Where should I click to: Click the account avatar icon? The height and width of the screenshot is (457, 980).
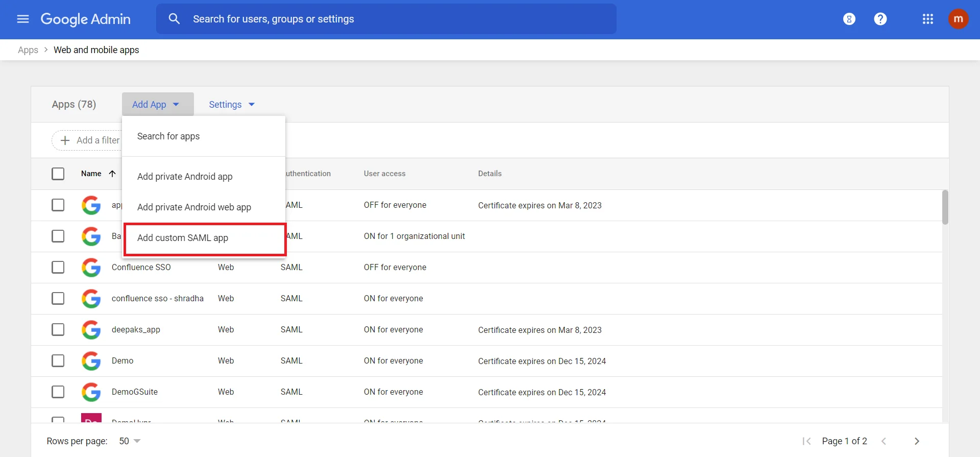(x=958, y=19)
